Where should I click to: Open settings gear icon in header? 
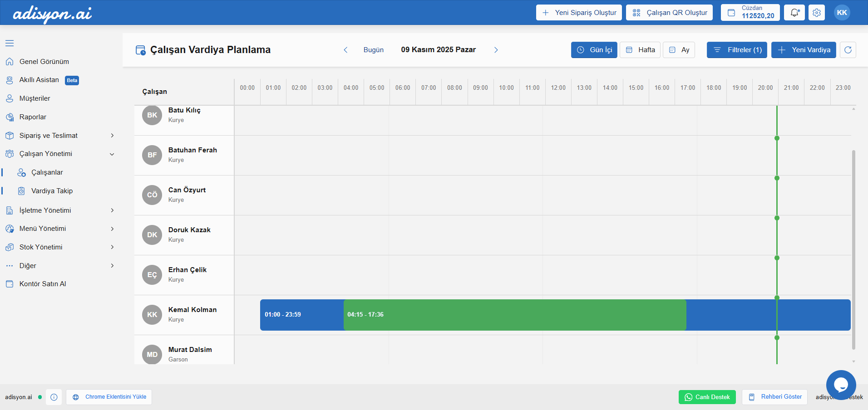click(x=817, y=13)
